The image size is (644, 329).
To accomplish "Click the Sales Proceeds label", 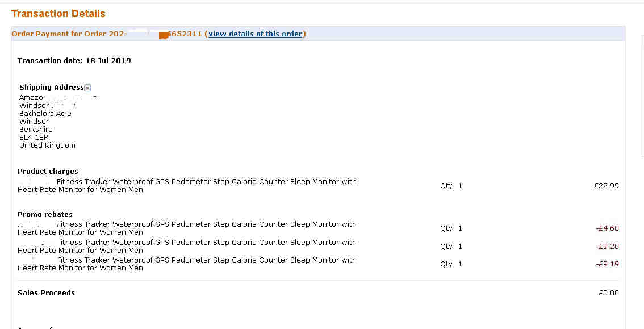I will pos(46,293).
